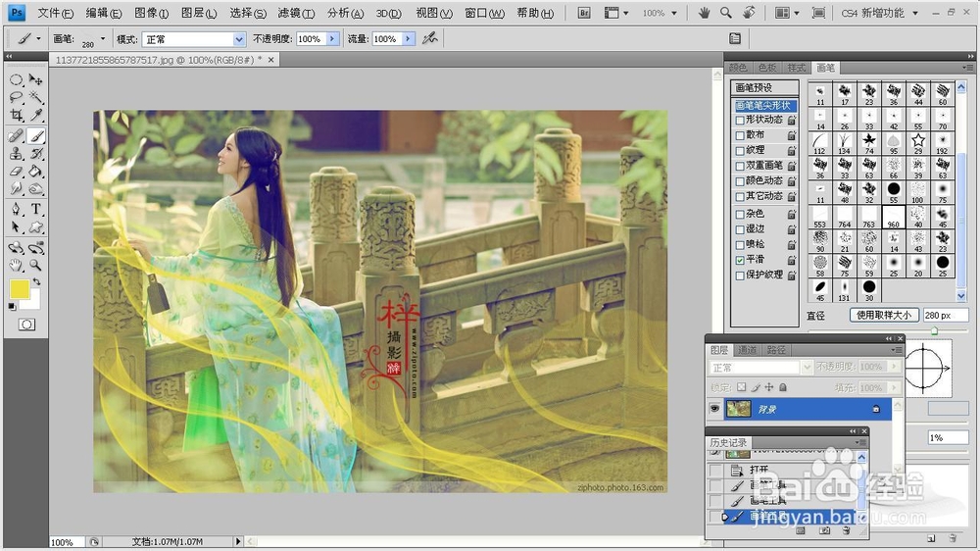
Task: Select the Magic Wand tool
Action: (x=36, y=98)
